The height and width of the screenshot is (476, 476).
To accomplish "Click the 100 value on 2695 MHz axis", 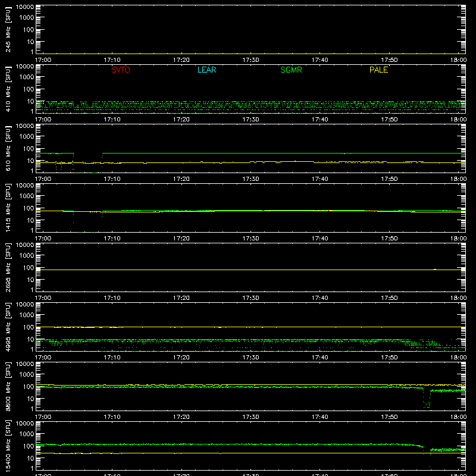I will click(29, 268).
